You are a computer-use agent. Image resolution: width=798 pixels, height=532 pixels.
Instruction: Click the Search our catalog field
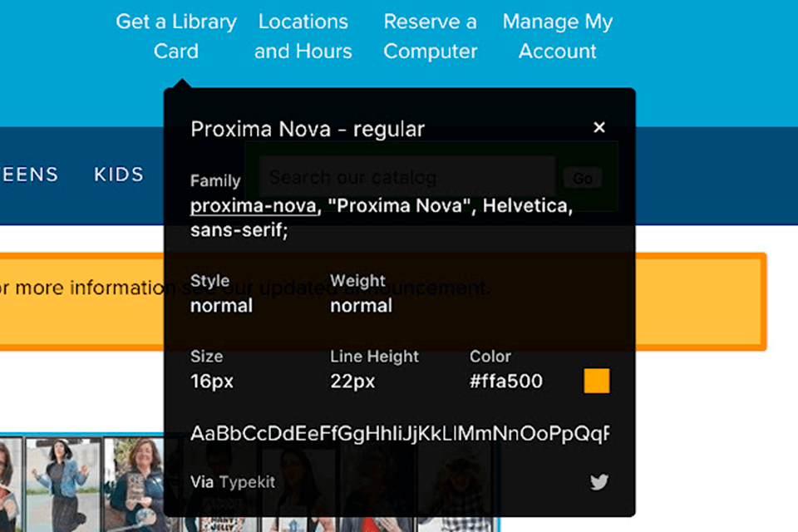coord(406,177)
